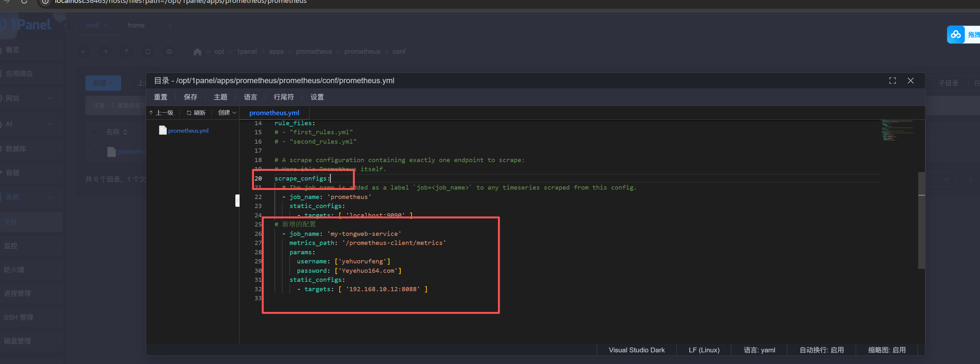
Task: Click 重置 in the editor toolbar
Action: (161, 97)
